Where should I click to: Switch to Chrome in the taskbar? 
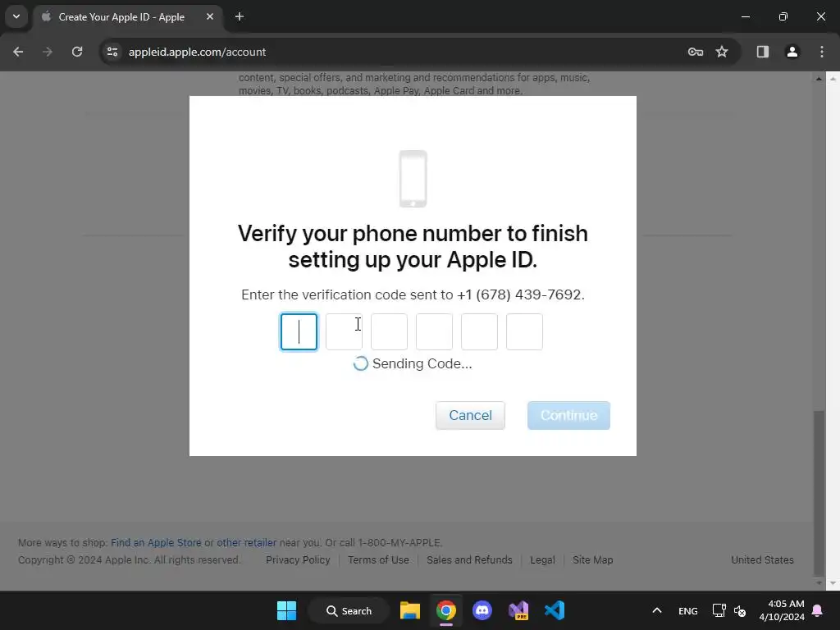pos(445,610)
